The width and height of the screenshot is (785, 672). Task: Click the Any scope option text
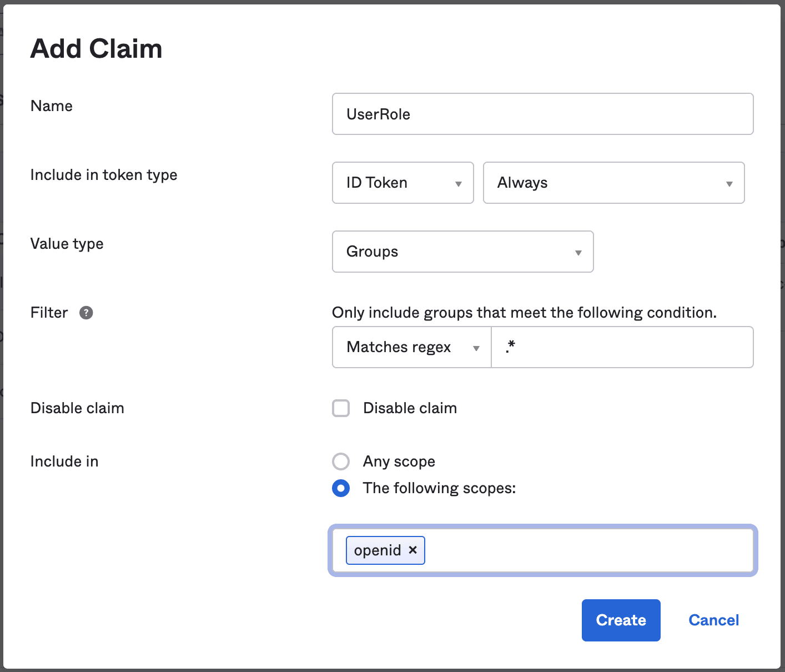coord(399,462)
